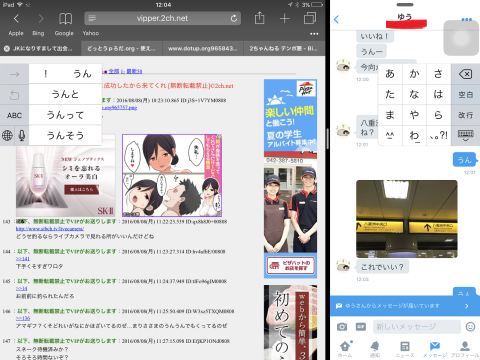Open the anchor link in post 144
480x360 pixels.
[x=23, y=259]
